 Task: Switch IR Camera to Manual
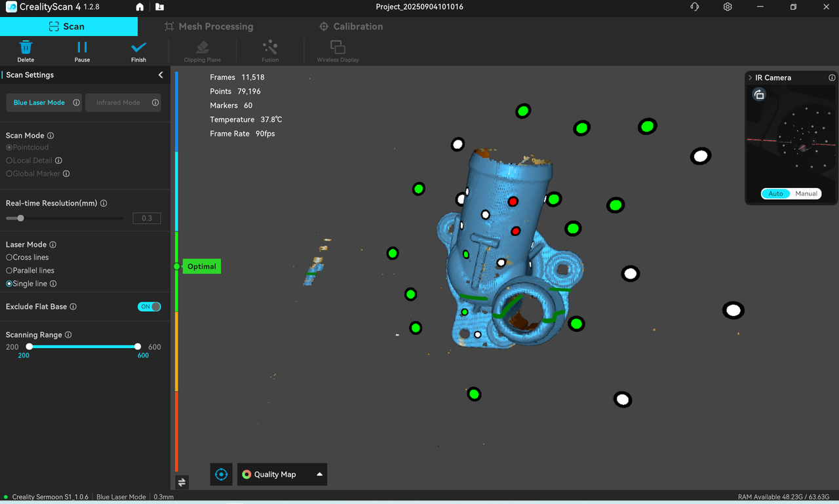806,194
